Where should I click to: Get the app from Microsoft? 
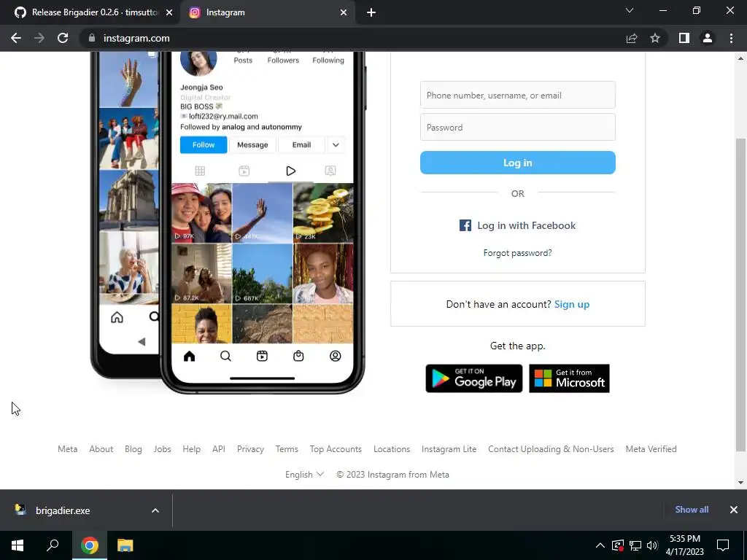pyautogui.click(x=569, y=378)
